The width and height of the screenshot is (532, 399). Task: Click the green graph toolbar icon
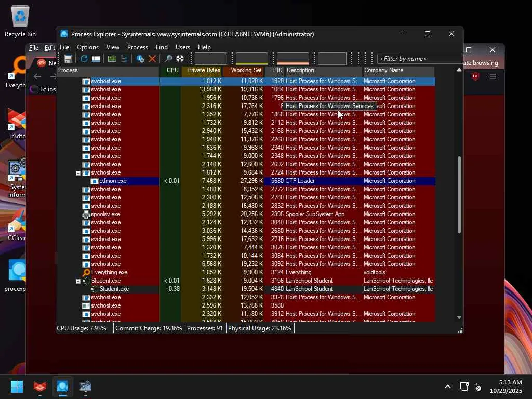click(x=112, y=59)
